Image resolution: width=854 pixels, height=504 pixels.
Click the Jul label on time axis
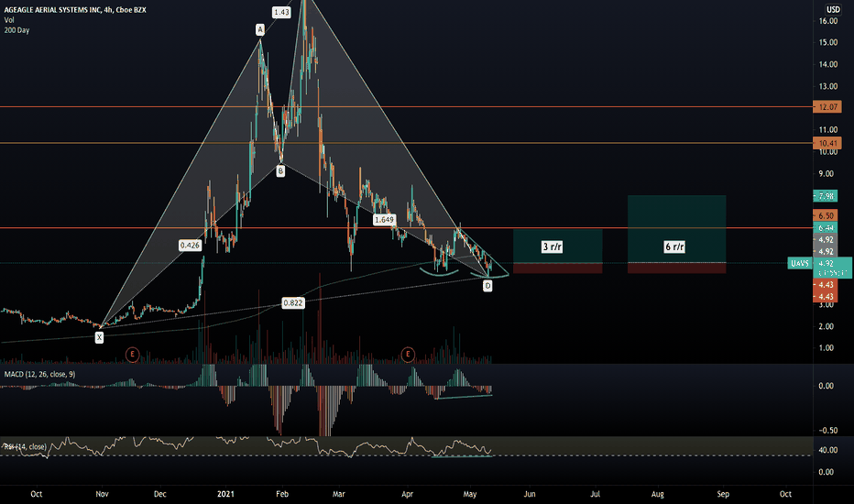click(x=596, y=494)
